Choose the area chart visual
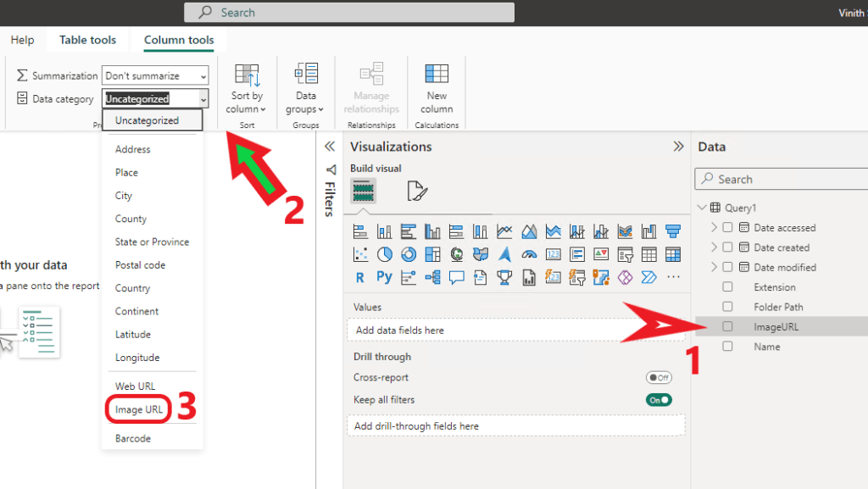This screenshot has height=489, width=868. [529, 231]
